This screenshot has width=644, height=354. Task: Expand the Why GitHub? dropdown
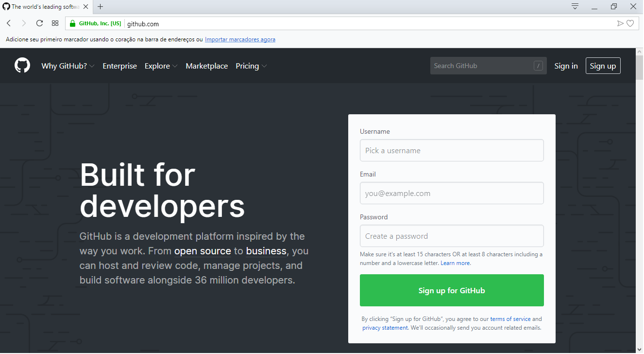coord(68,66)
